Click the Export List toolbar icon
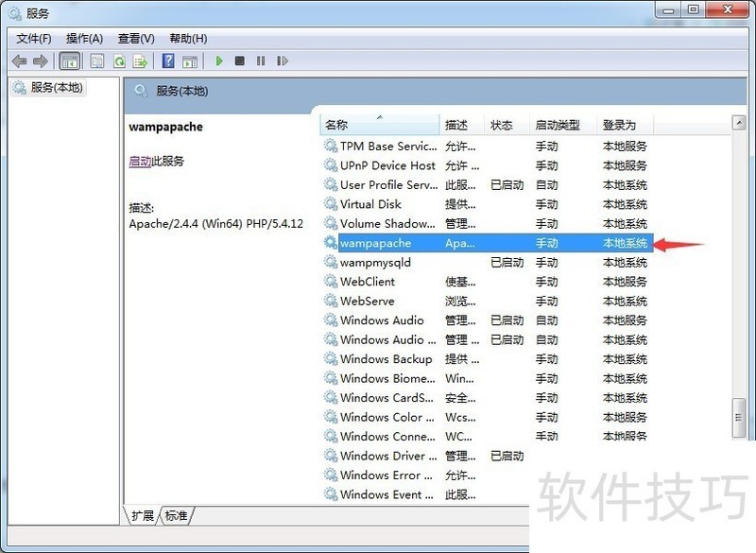The width and height of the screenshot is (756, 553). coord(141,60)
